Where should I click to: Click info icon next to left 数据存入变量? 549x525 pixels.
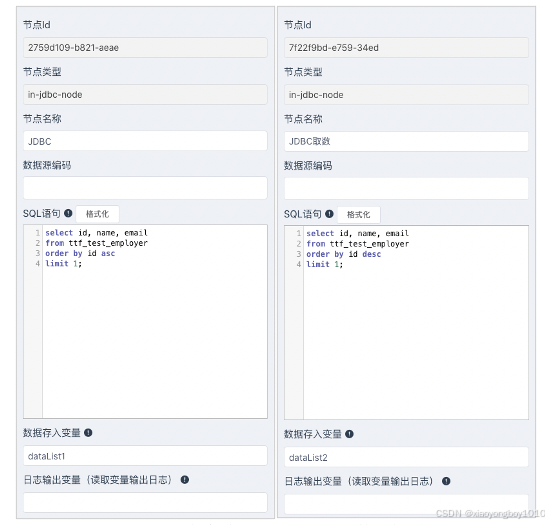[x=88, y=433]
